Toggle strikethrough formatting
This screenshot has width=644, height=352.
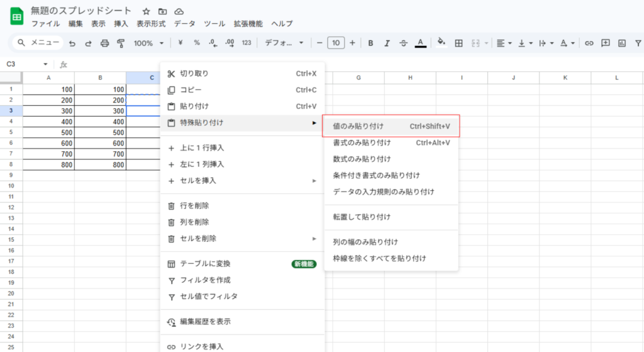click(x=403, y=43)
